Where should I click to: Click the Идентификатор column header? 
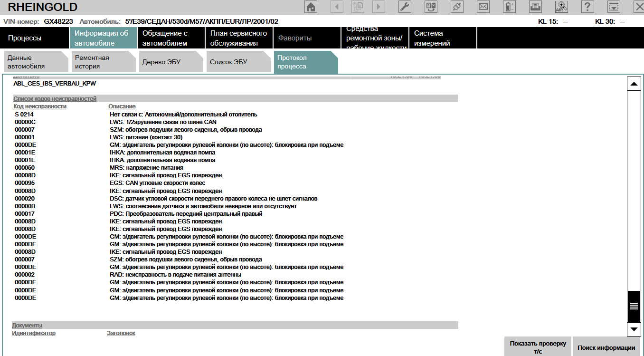(34, 333)
